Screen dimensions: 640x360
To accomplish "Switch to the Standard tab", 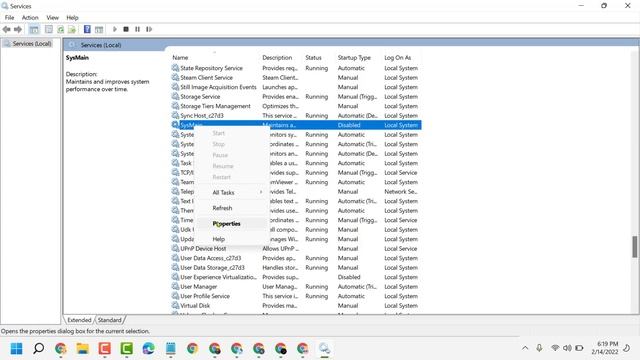I will [x=109, y=320].
